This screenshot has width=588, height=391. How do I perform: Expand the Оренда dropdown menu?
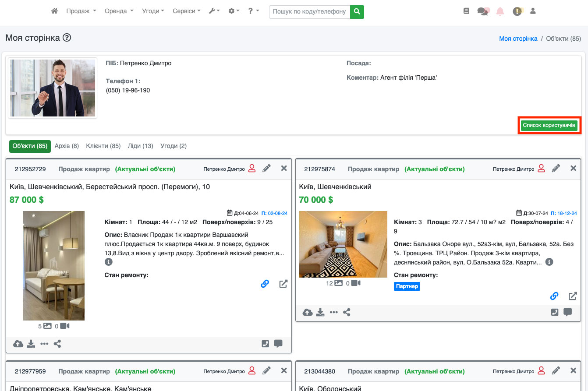coord(119,11)
